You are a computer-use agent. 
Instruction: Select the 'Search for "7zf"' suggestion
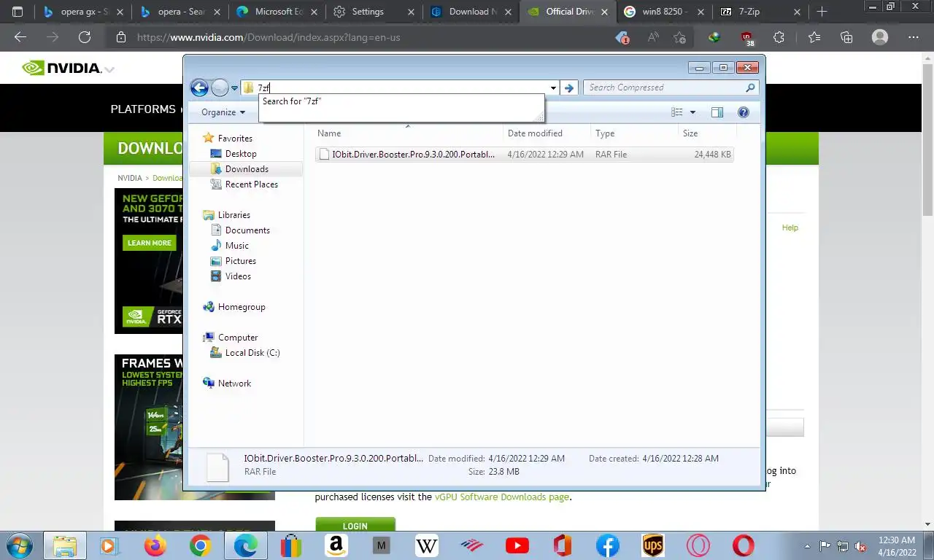click(401, 101)
